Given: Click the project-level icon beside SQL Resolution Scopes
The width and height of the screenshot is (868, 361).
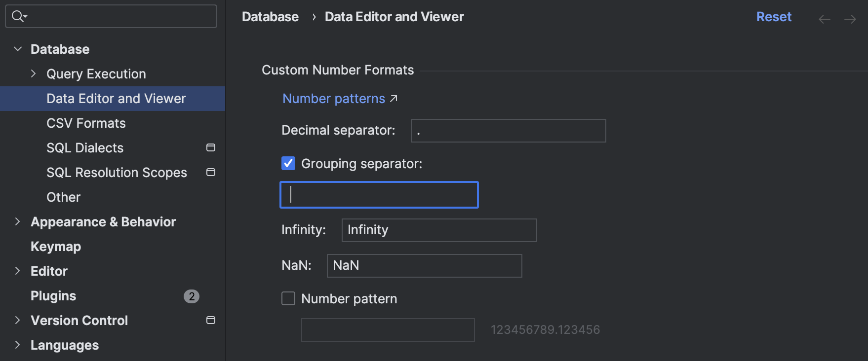Looking at the screenshot, I should click(211, 172).
